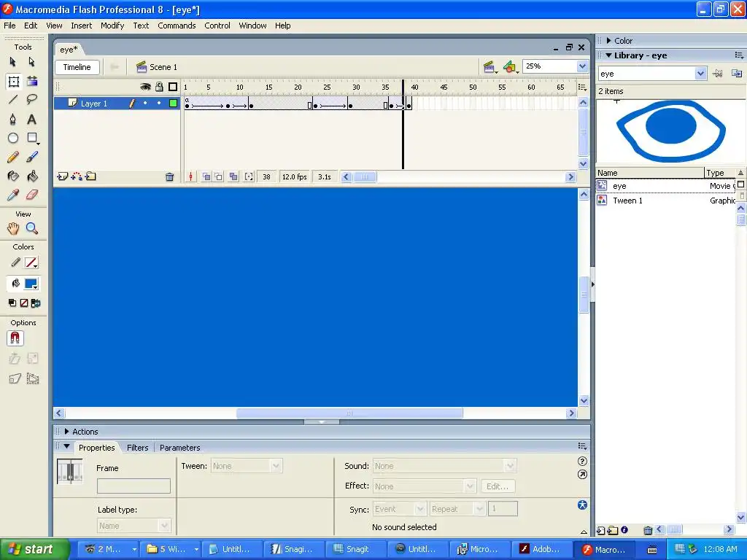Select the Hand tool
Image resolution: width=747 pixels, height=560 pixels.
pyautogui.click(x=13, y=228)
